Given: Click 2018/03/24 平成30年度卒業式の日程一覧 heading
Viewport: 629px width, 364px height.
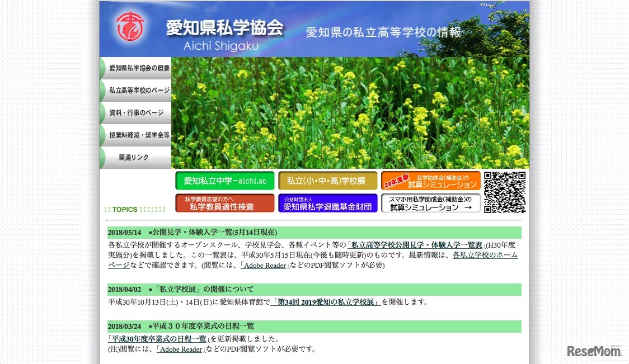Looking at the screenshot, I should [x=314, y=327].
